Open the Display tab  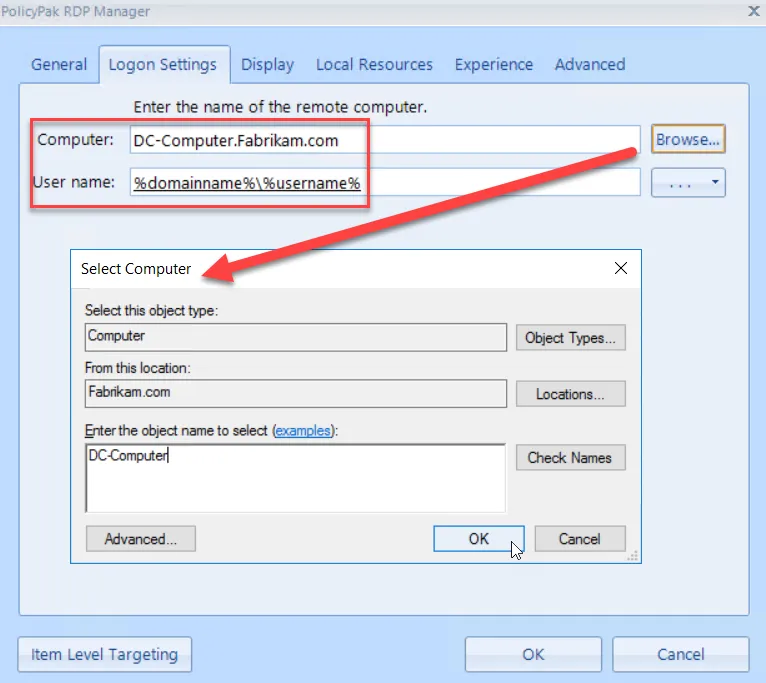point(267,64)
